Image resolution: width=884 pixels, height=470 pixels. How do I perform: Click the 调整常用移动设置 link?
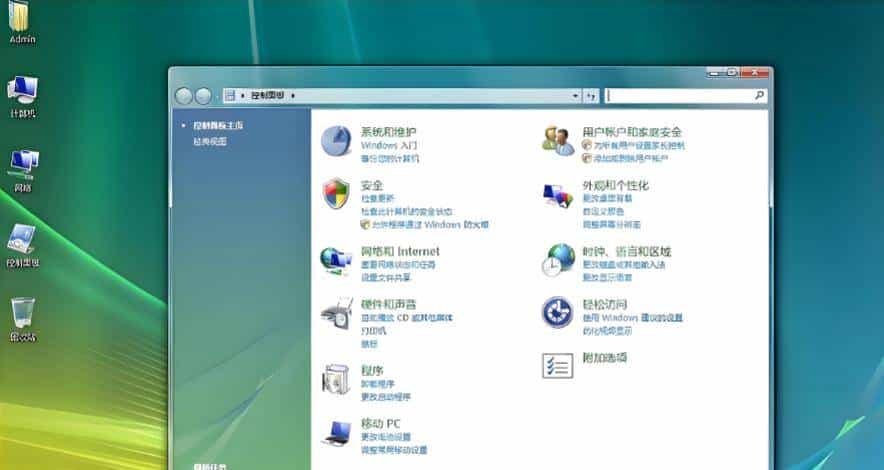tap(394, 450)
